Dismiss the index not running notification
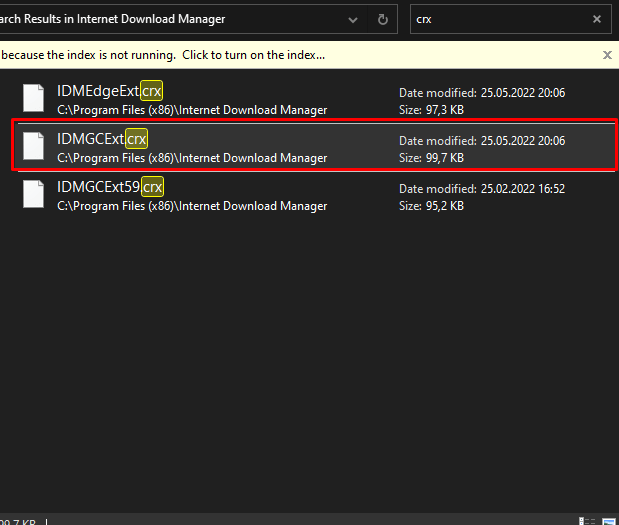 click(607, 55)
